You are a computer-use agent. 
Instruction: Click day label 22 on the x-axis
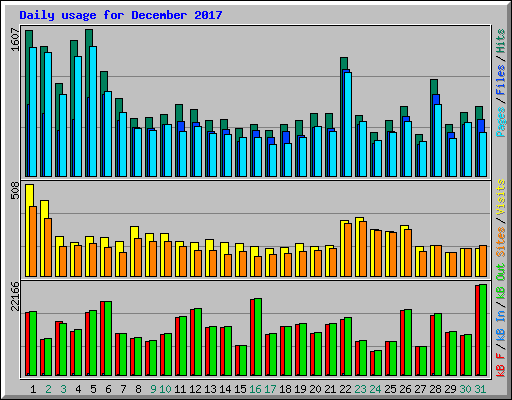(x=345, y=389)
